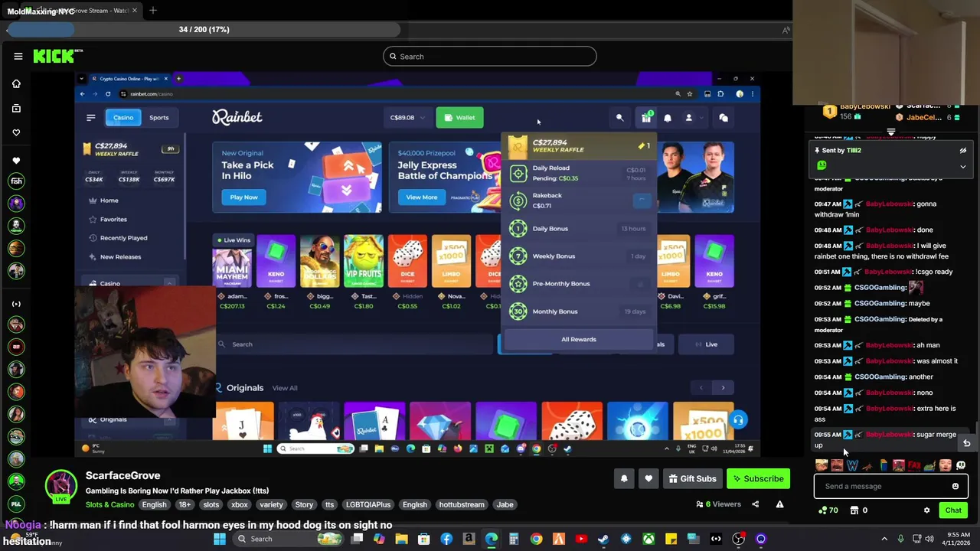Click Rakeback claim button
Image resolution: width=980 pixels, height=551 pixels.
[642, 201]
